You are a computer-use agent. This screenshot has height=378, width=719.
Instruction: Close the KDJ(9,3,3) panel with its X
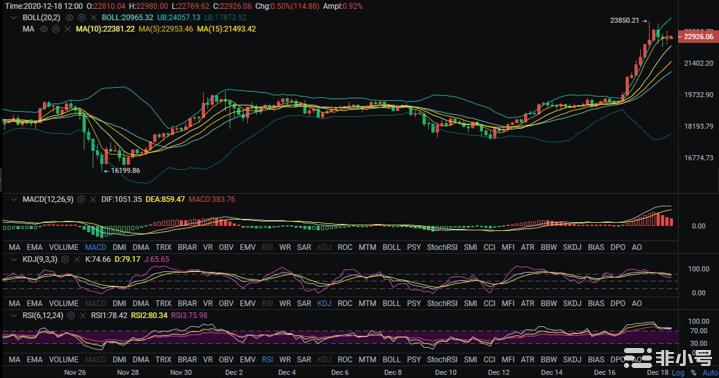77,259
